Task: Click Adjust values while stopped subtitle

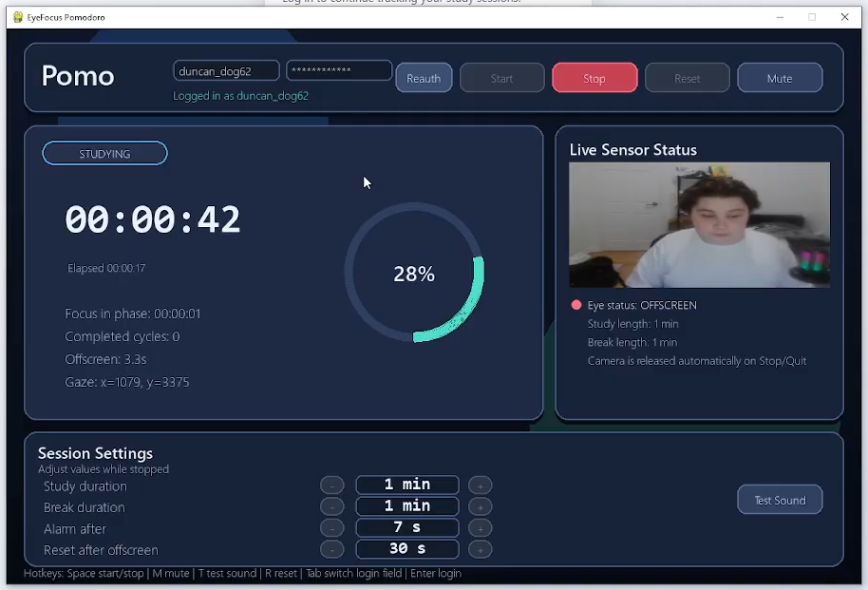Action: 104,469
